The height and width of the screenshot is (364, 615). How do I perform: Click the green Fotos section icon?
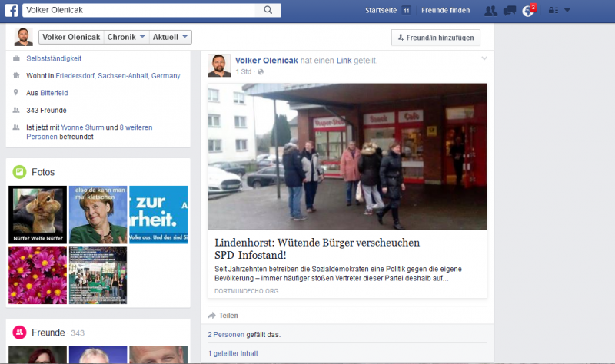click(x=19, y=172)
